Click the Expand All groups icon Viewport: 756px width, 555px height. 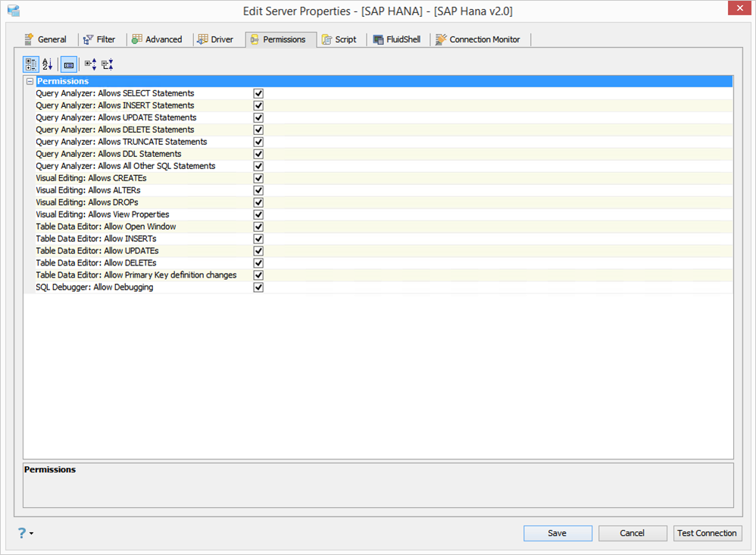[x=91, y=64]
